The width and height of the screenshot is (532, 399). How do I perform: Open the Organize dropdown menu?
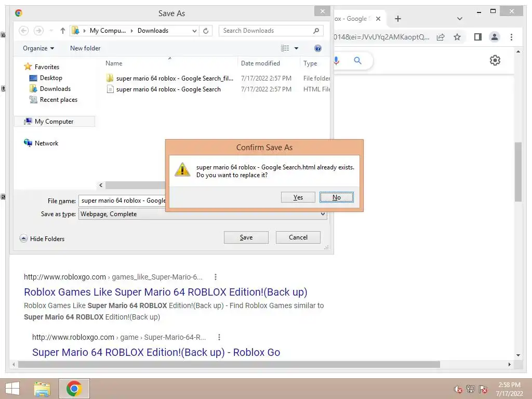(38, 48)
